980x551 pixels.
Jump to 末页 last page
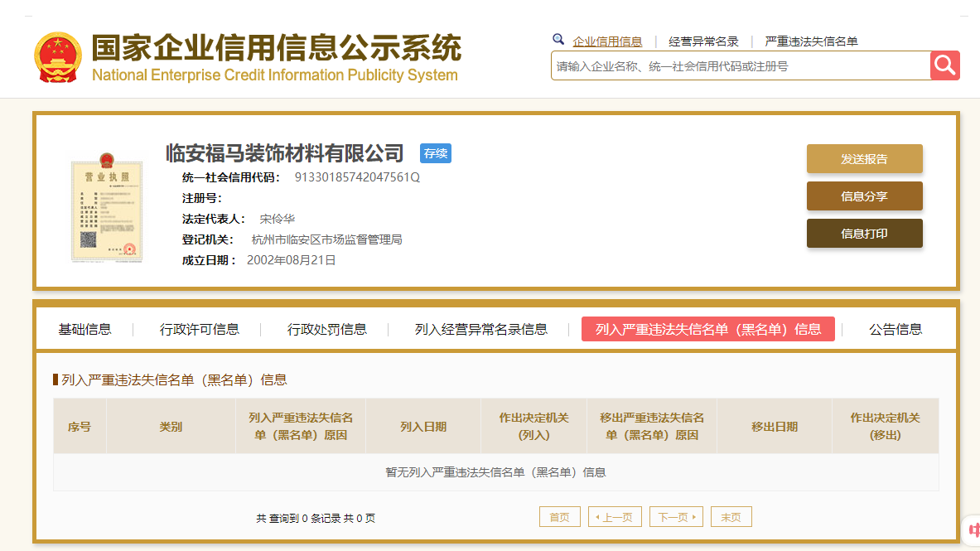coord(731,517)
